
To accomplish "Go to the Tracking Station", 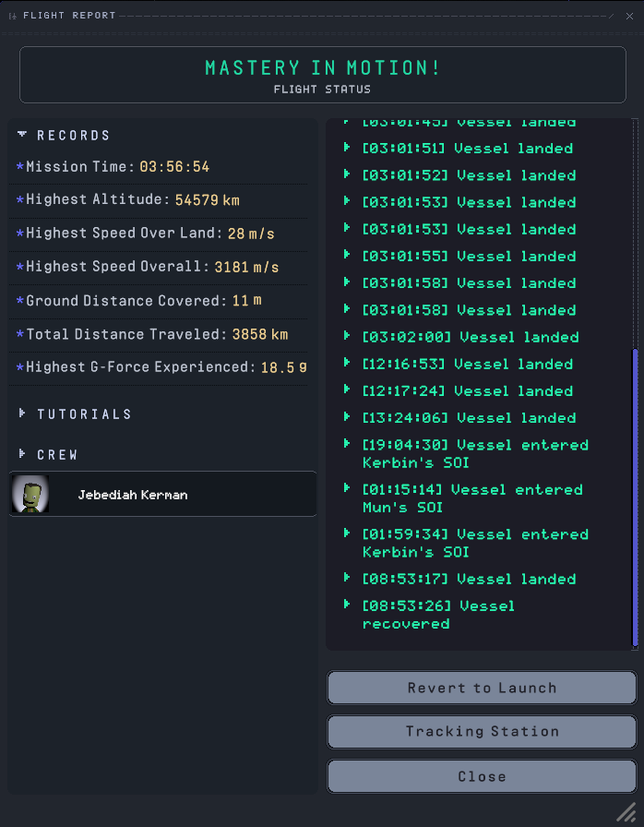I will (482, 732).
